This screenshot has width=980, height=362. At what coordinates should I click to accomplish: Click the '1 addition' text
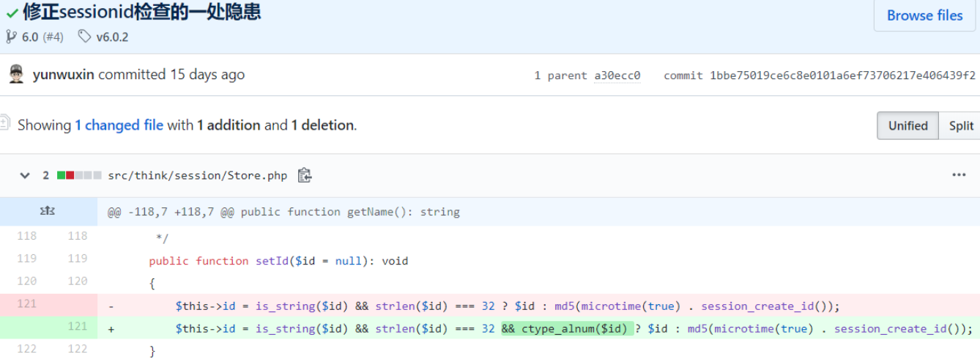pos(229,125)
